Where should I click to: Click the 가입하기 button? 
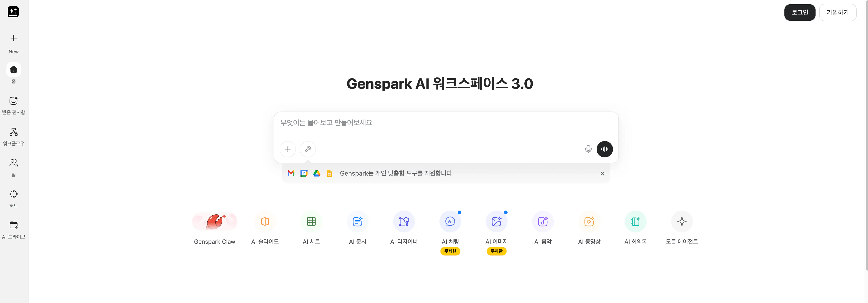[x=838, y=12]
